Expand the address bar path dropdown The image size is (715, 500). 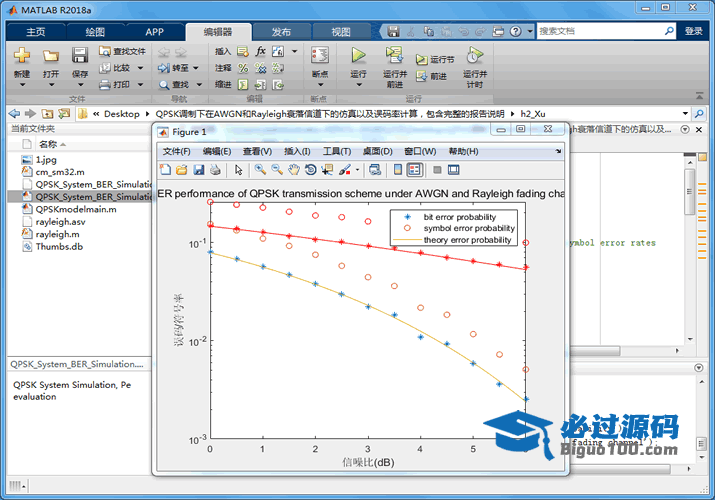point(685,113)
